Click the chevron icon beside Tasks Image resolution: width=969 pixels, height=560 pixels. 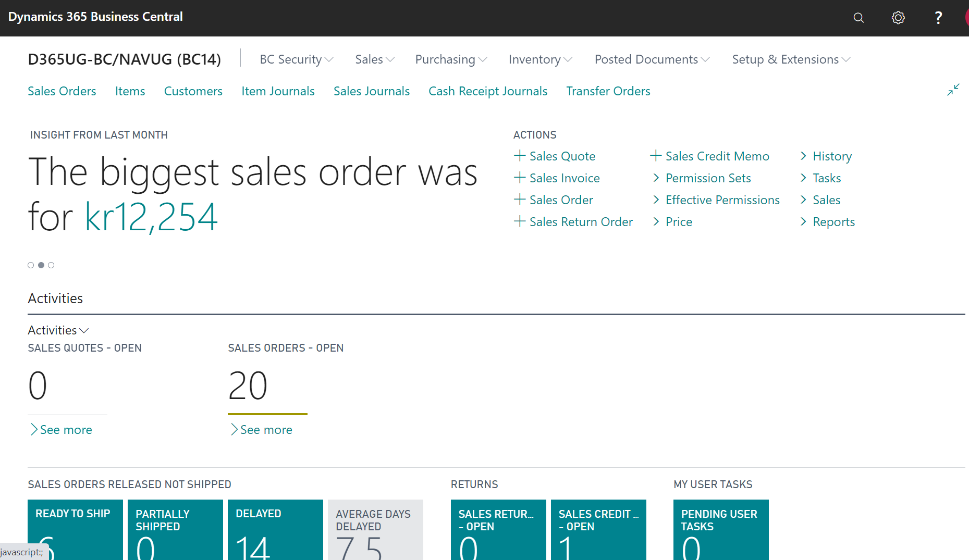[x=803, y=178]
